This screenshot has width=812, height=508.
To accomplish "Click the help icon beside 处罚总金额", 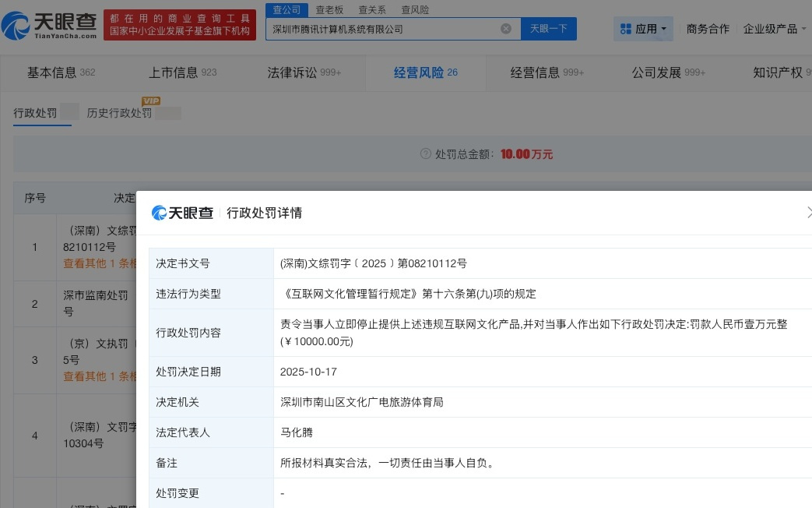I will click(x=425, y=154).
